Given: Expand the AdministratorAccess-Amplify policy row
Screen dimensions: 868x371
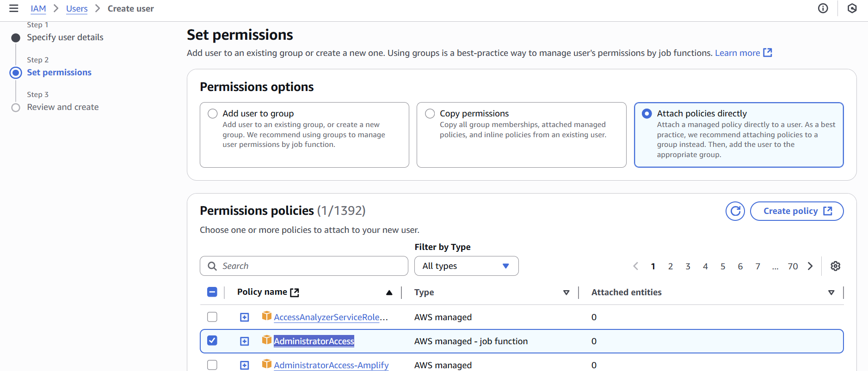Looking at the screenshot, I should [245, 365].
